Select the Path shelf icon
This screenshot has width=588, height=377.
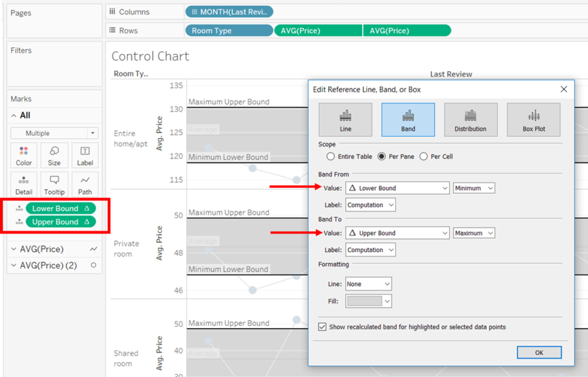coord(84,184)
